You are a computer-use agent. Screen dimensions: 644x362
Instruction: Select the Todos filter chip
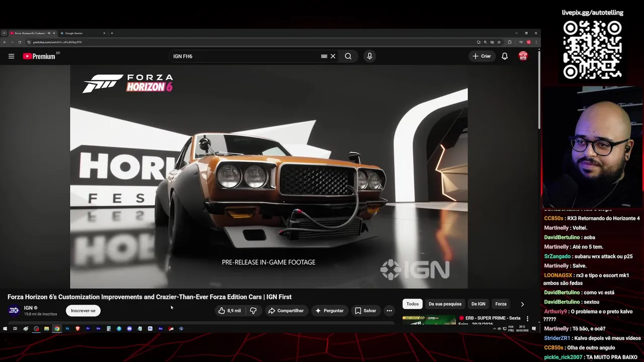[x=413, y=304]
